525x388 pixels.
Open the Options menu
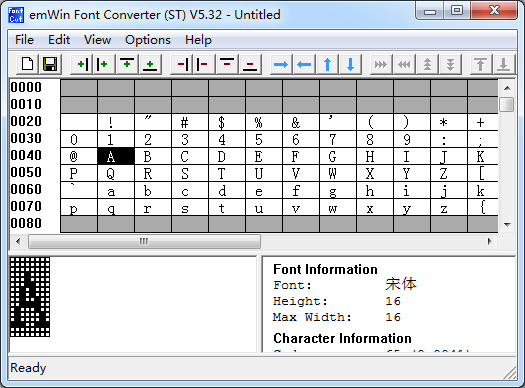[x=148, y=40]
